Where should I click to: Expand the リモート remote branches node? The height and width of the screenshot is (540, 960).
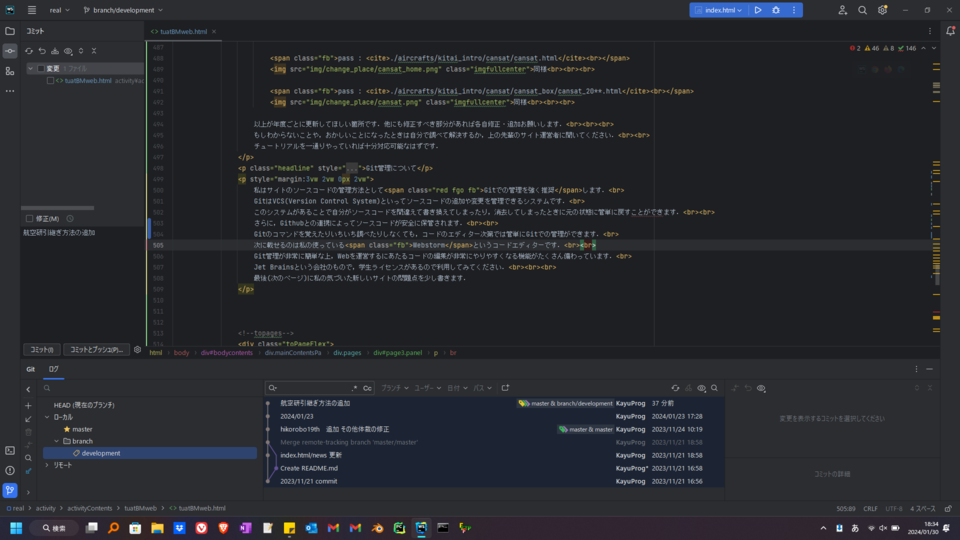point(47,466)
